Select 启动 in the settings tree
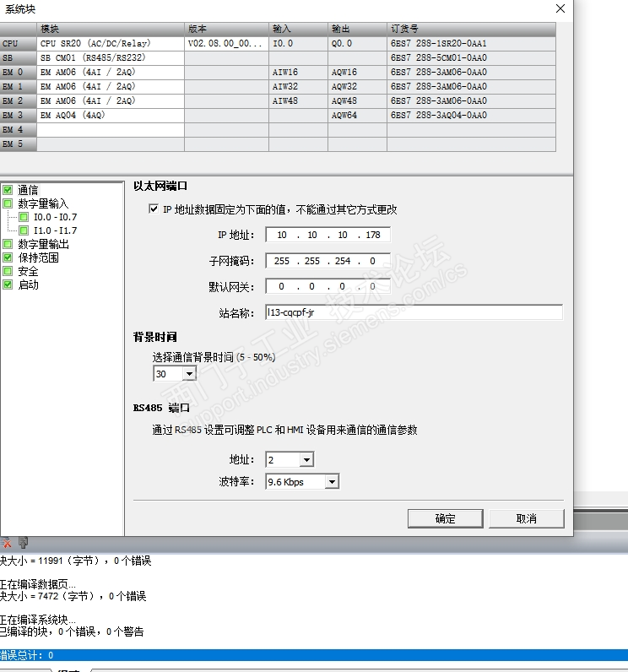 tap(28, 285)
